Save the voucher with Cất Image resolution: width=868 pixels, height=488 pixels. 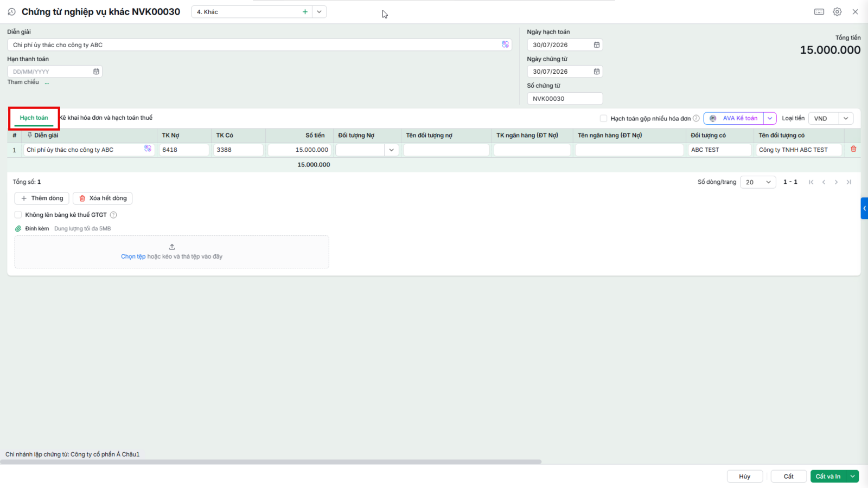point(789,476)
